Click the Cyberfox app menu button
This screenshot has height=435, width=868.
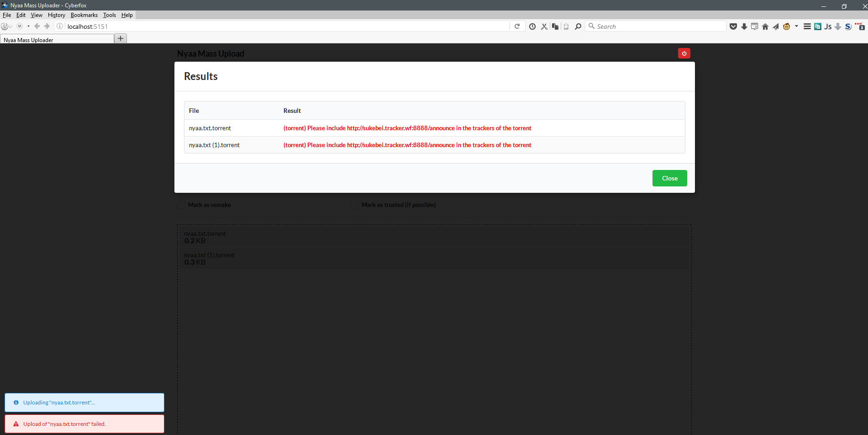[x=6, y=27]
